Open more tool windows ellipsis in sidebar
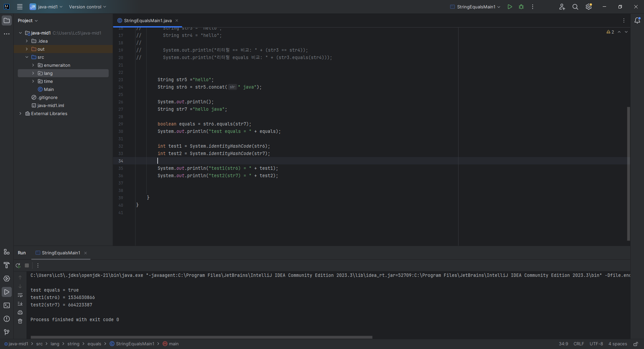This screenshot has width=644, height=349. pos(7,34)
